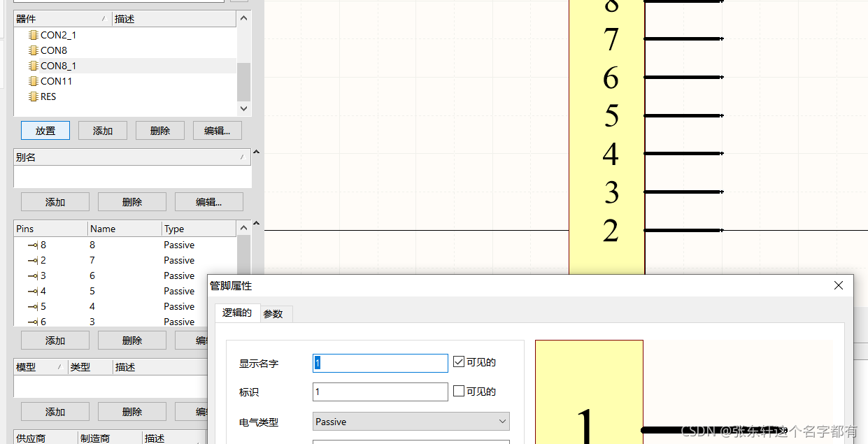Select the CON2_1 component icon
The height and width of the screenshot is (444, 868).
coord(34,35)
